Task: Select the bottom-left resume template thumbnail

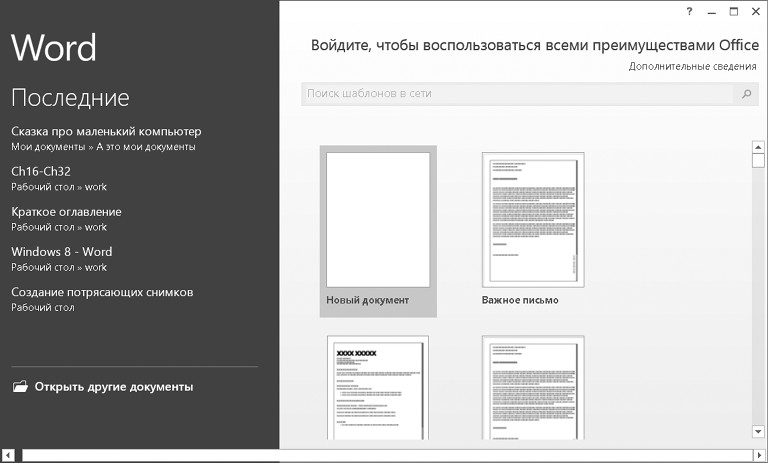Action: [378, 388]
